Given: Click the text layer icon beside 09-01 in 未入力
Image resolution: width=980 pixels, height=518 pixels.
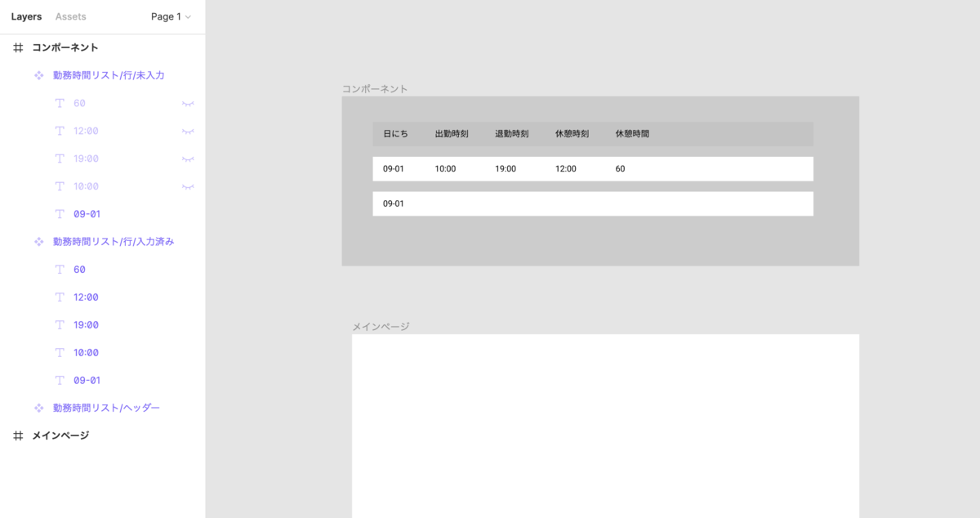Looking at the screenshot, I should point(59,213).
